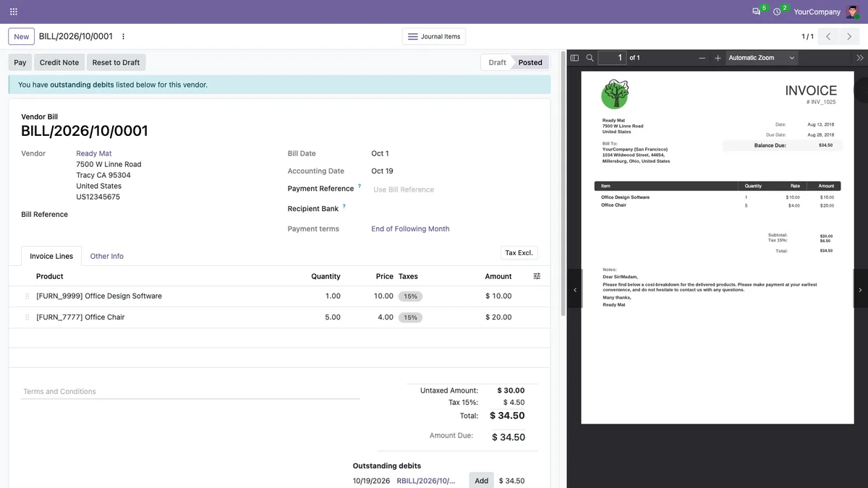This screenshot has width=868, height=488.
Task: Click the 15% tax tag on Office Chair
Action: point(410,317)
